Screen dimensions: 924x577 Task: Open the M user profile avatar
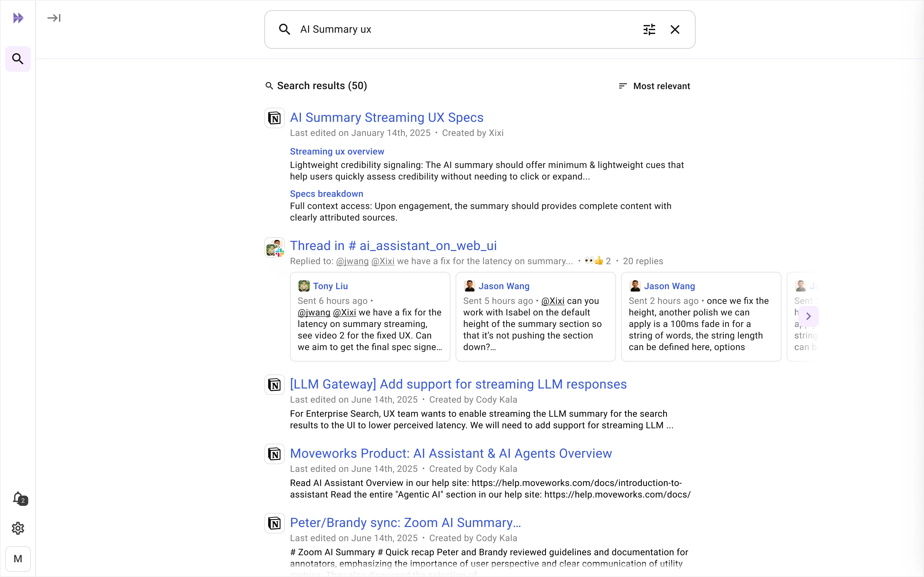point(18,559)
